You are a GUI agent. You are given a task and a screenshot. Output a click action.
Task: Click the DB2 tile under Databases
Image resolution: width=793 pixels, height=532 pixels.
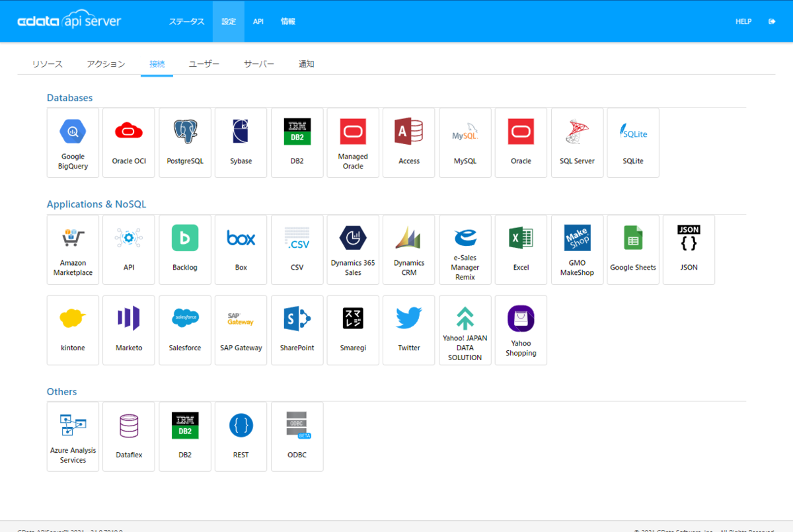(x=297, y=143)
